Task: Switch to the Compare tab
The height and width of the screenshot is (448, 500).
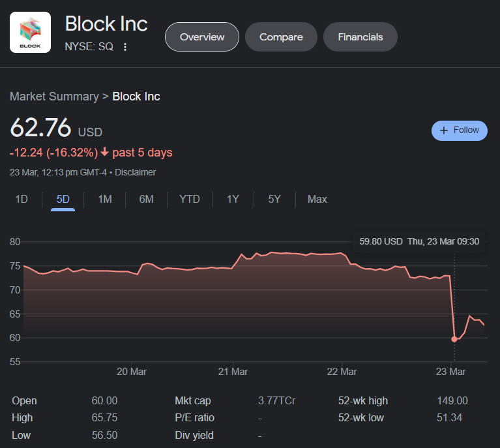Action: 281,37
